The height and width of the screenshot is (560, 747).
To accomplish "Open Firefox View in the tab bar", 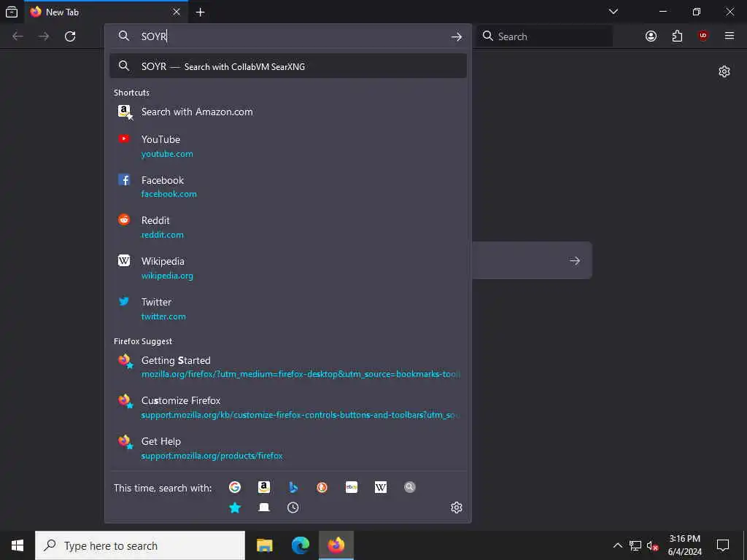I will [12, 12].
